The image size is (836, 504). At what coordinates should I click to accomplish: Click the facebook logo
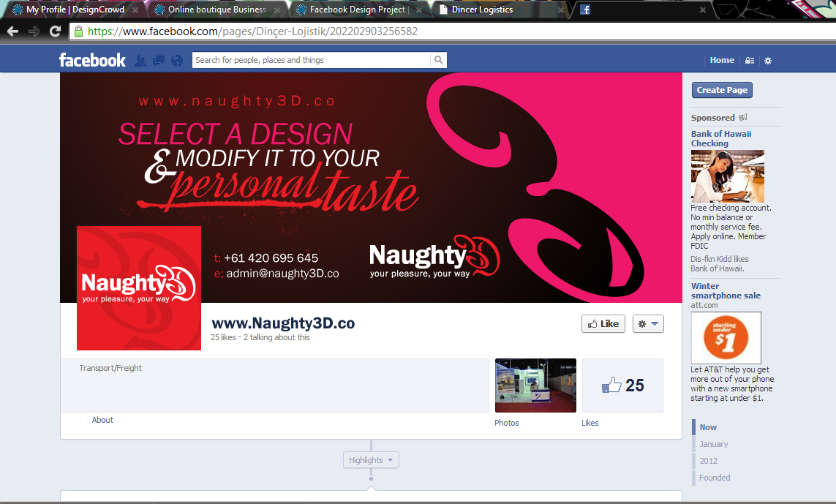pos(92,60)
